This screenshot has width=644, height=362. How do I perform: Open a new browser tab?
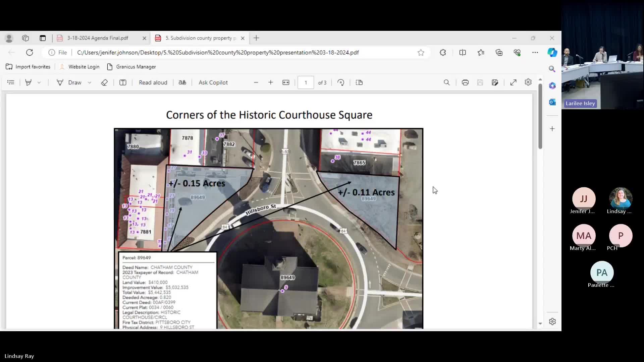coord(256,38)
